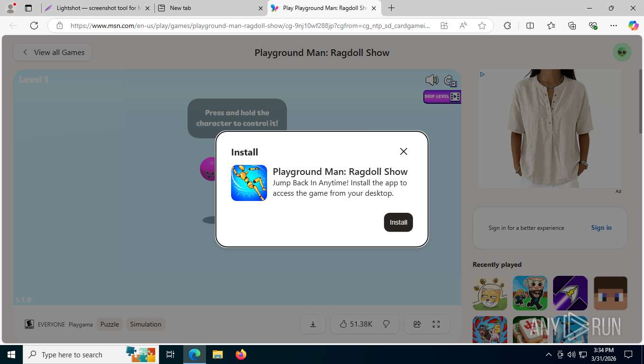Screen dimensions: 644x364
Task: Click the taskbar search box
Action: 90,355
